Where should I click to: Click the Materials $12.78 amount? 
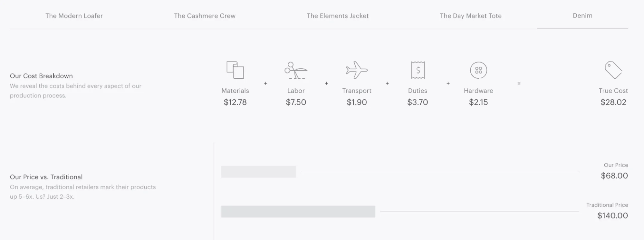(x=235, y=102)
